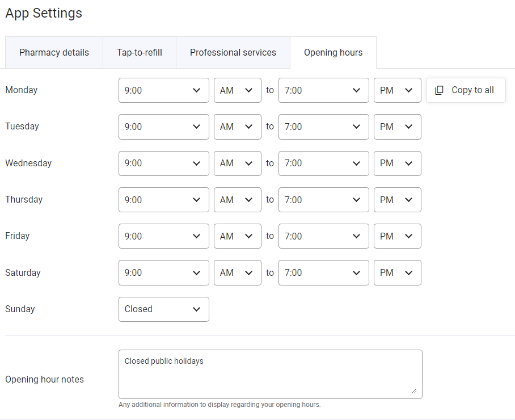Open Thursday closing PM dropdown

point(398,200)
